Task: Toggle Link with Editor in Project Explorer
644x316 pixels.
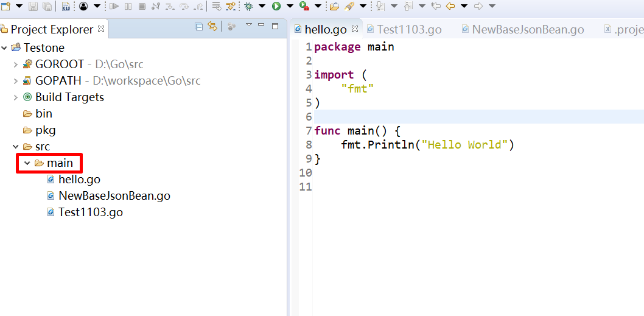Action: click(212, 27)
